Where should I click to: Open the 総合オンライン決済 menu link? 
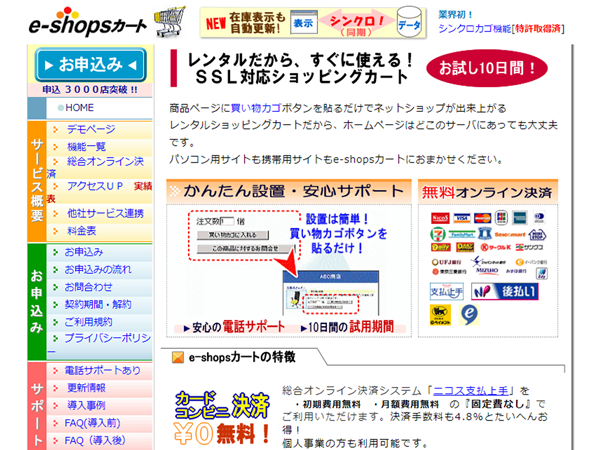click(96, 167)
